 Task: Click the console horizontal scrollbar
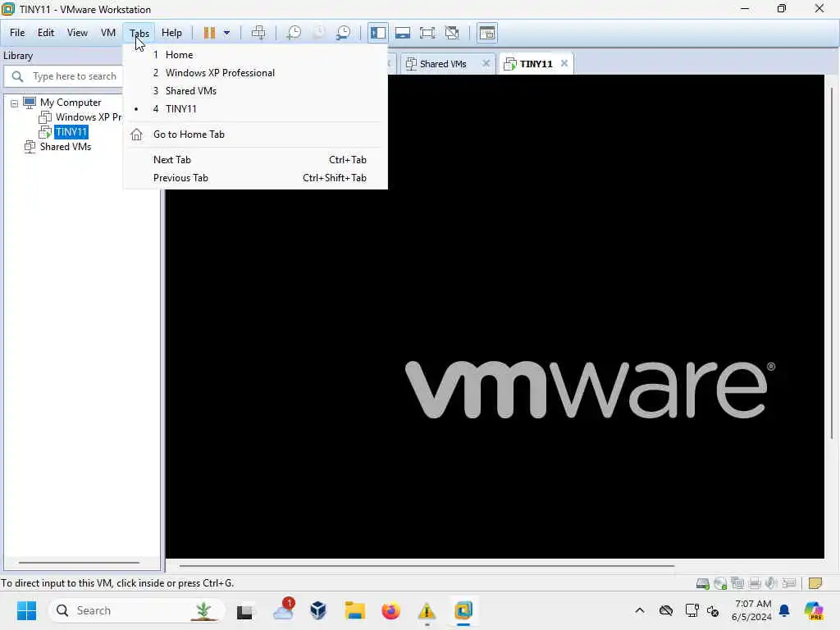[x=427, y=565]
